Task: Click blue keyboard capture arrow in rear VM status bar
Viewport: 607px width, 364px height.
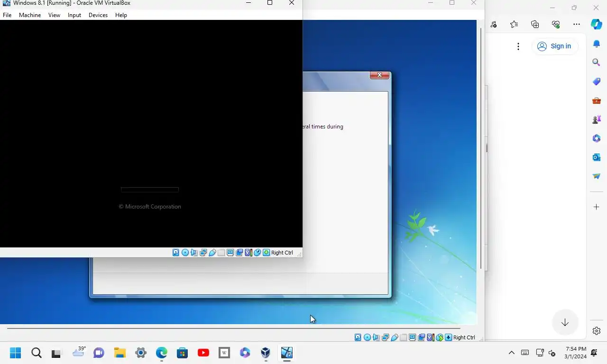Action: pyautogui.click(x=448, y=337)
